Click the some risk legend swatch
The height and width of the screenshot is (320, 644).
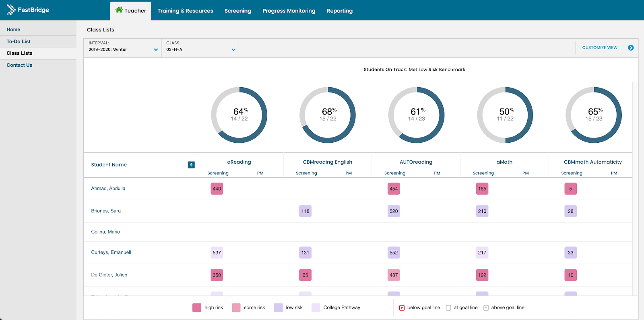click(236, 308)
